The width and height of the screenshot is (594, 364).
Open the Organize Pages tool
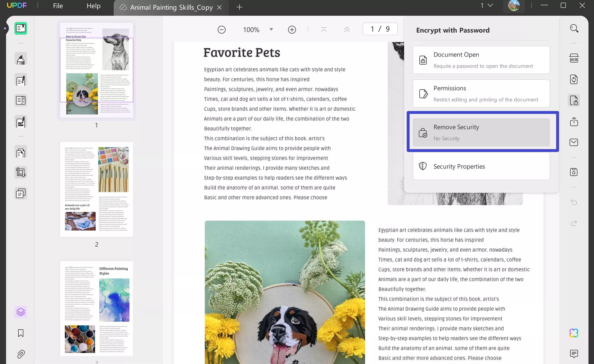(21, 152)
